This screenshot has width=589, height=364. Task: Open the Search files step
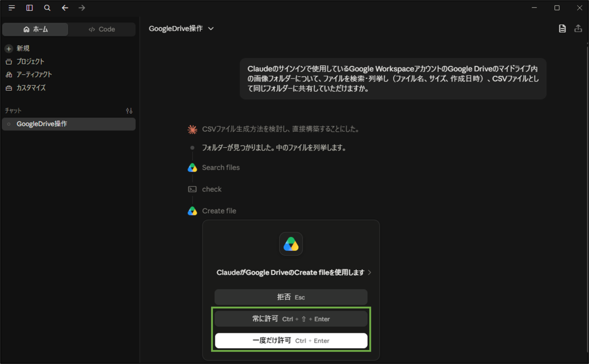pyautogui.click(x=221, y=168)
